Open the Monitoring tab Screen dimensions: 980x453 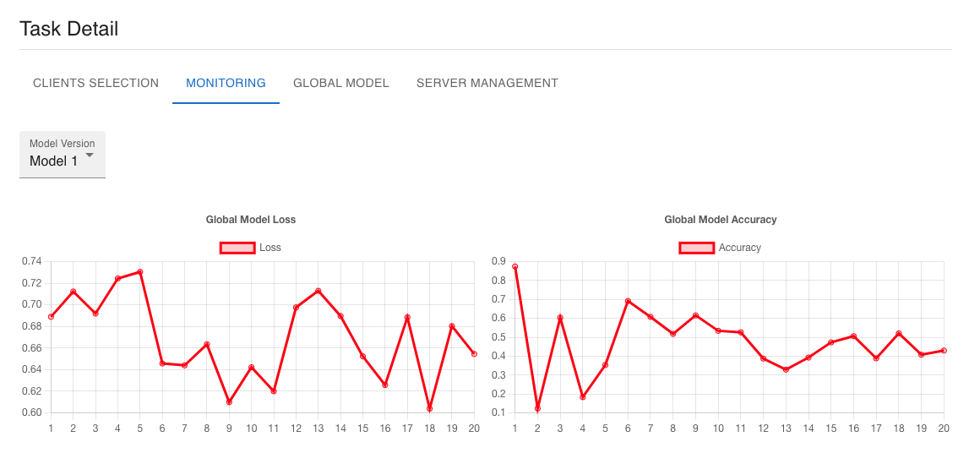click(x=226, y=83)
